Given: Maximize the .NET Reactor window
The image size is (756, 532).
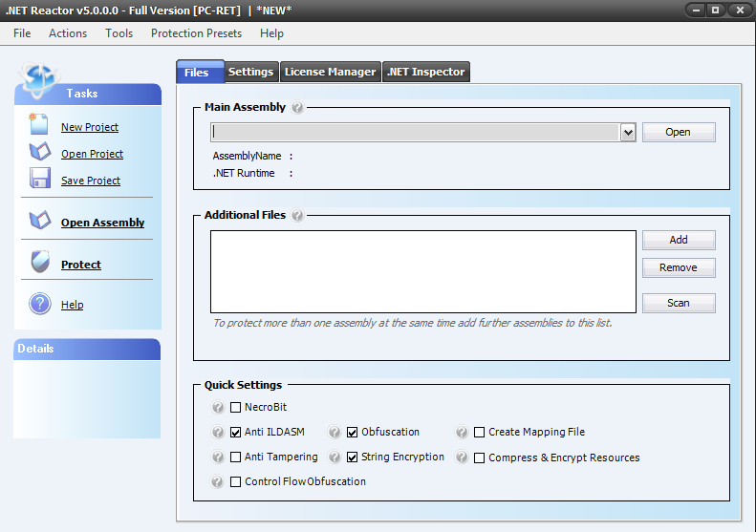Looking at the screenshot, I should point(716,10).
